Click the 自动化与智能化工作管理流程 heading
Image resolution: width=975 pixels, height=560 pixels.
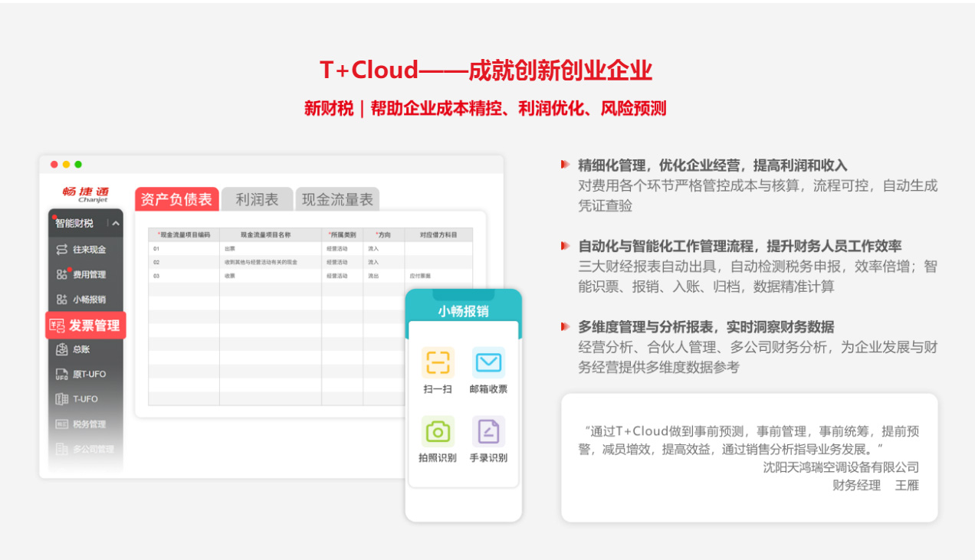coord(740,246)
